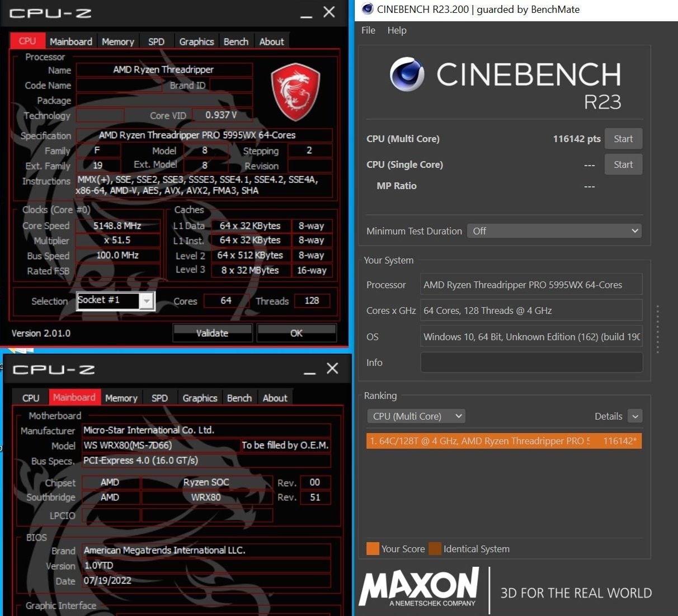This screenshot has height=616, width=678.
Task: Start the CPU (Single Core) test
Action: (x=623, y=164)
